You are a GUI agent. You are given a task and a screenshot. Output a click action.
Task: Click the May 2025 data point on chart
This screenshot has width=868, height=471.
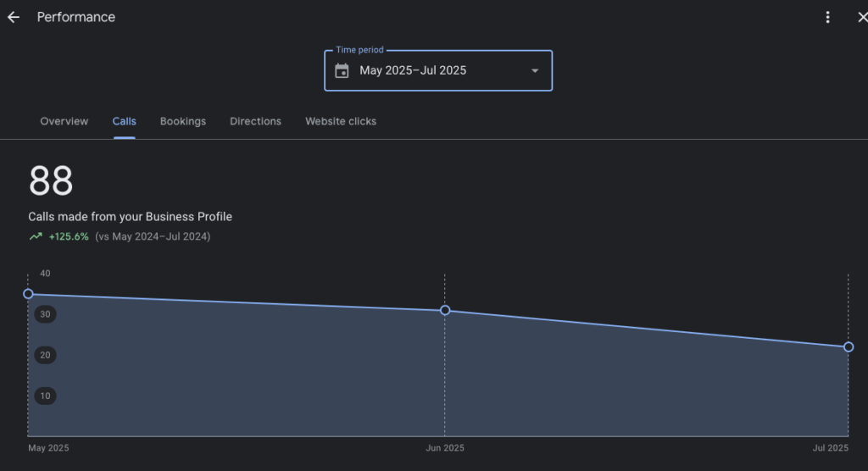(x=28, y=294)
